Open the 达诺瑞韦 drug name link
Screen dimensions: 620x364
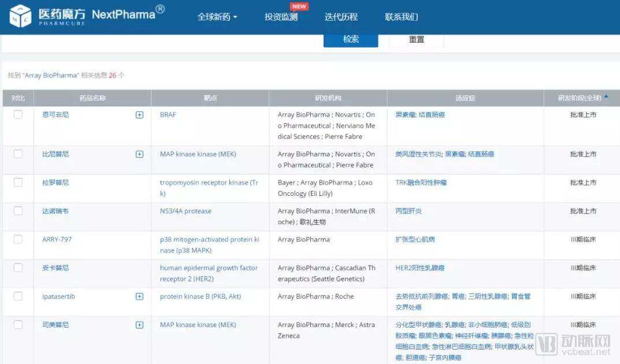click(x=55, y=211)
